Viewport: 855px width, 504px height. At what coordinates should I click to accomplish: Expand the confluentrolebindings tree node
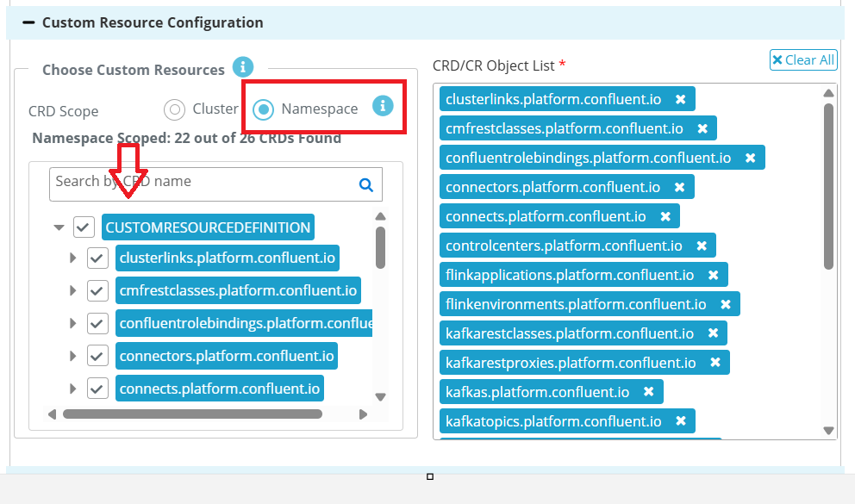click(72, 323)
